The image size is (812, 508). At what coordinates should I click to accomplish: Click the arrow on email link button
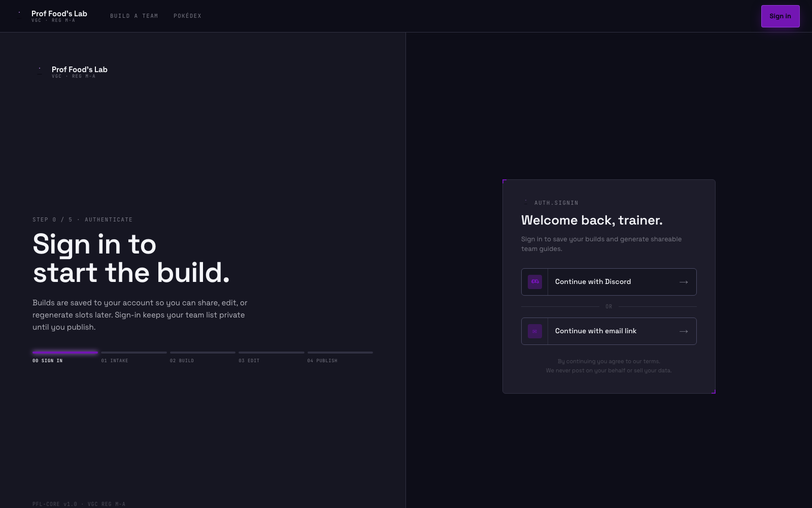pyautogui.click(x=684, y=331)
